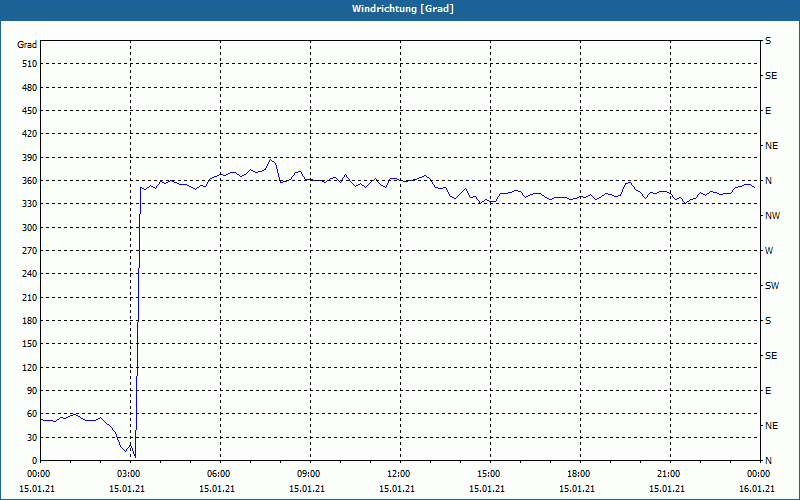Click the 09:00 time label

pos(307,474)
